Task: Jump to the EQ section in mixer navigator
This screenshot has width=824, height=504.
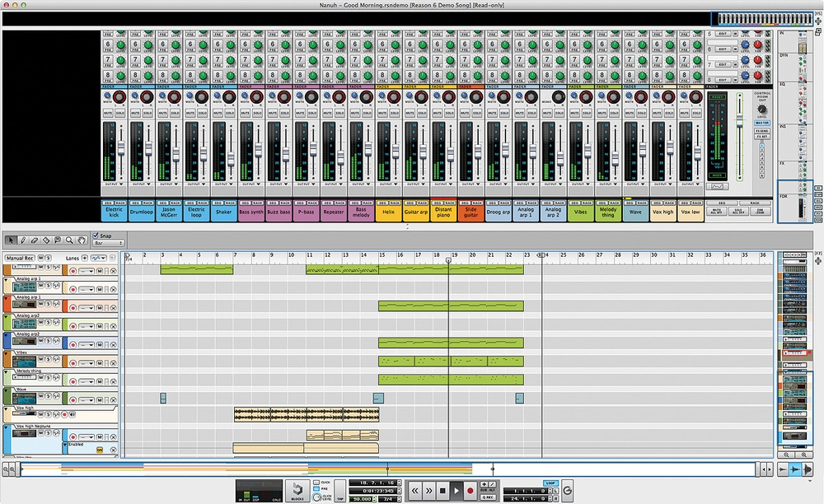Action: tap(783, 84)
